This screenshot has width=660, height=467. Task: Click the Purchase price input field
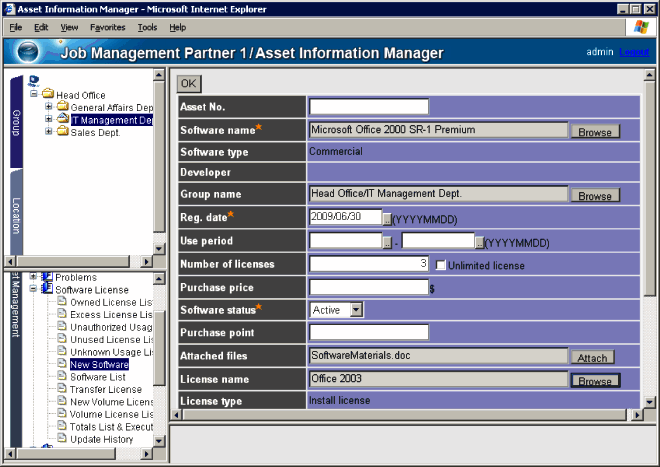(x=369, y=287)
